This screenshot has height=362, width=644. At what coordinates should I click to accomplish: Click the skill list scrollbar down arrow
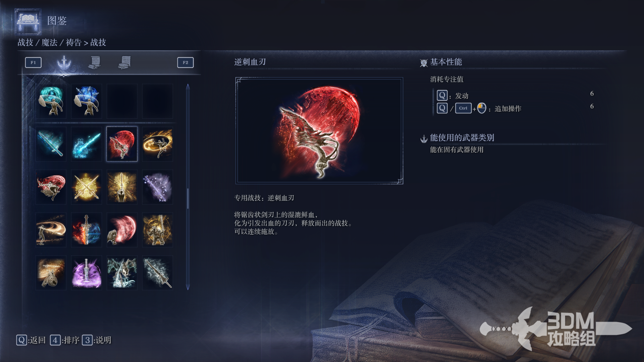coord(188,287)
